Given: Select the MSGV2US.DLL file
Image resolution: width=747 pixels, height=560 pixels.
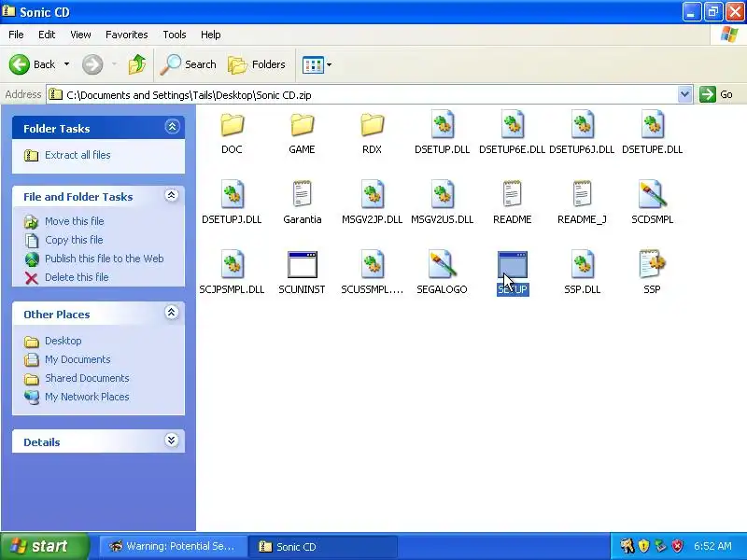Looking at the screenshot, I should 442,203.
